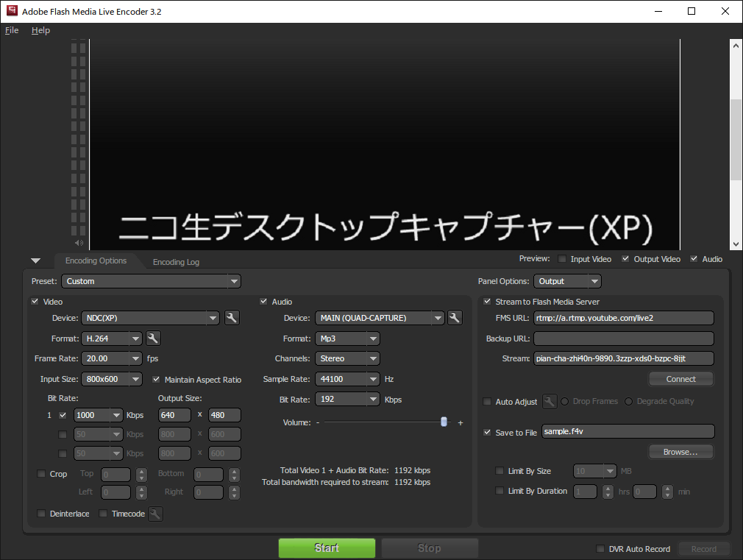The image size is (743, 560).
Task: Click output height 480 field
Action: tap(224, 415)
